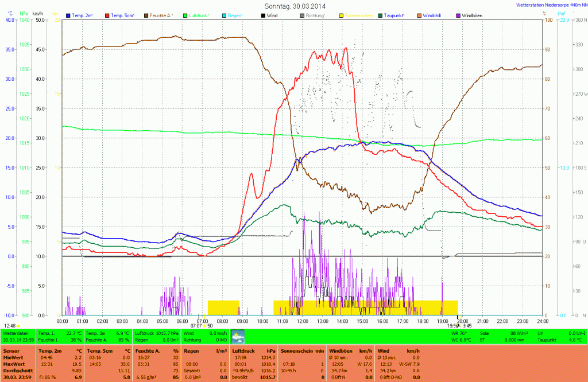
Task: Click the yellow Sonnenschein legend swatch
Action: click(342, 15)
